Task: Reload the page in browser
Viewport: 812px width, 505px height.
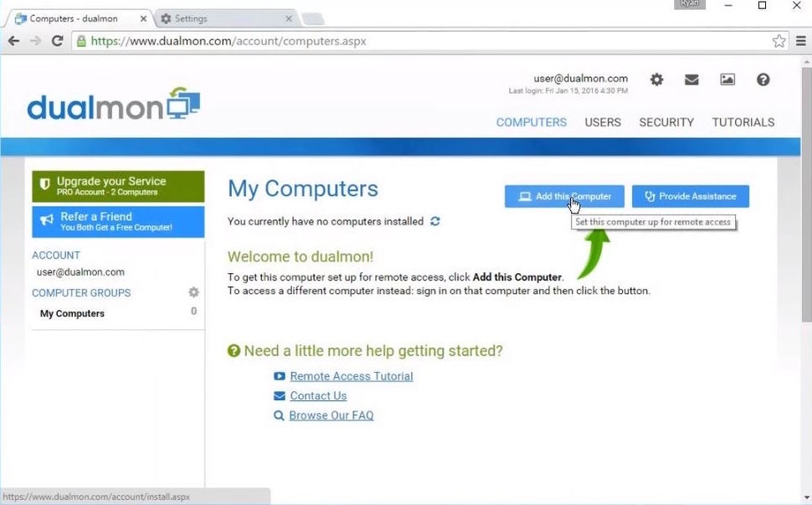Action: (x=58, y=41)
